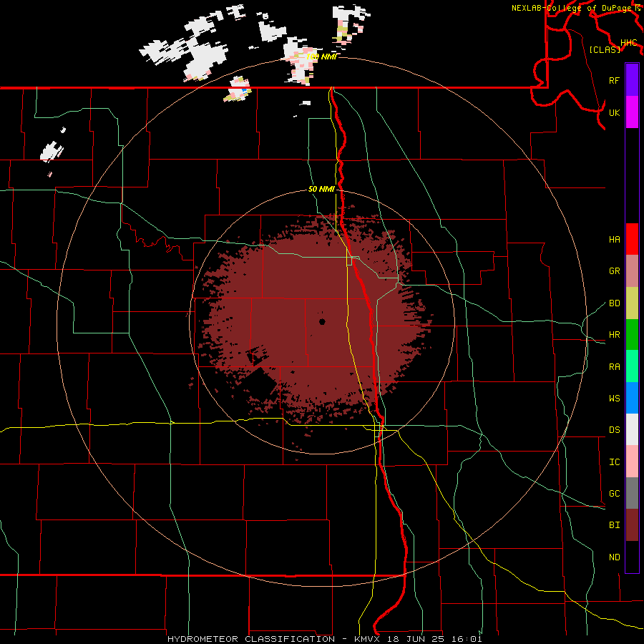Viewport: 644px width, 644px height.
Task: Click the BD legend label
Action: tap(614, 303)
